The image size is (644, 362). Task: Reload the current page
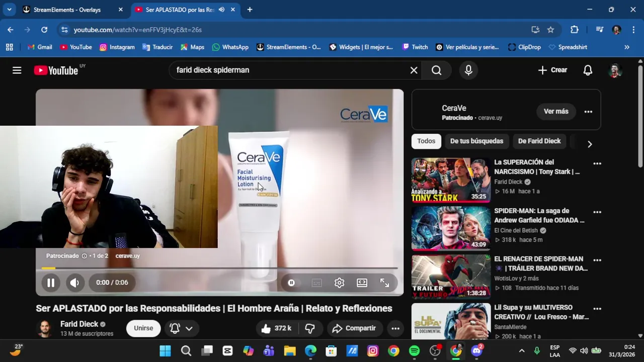pos(44,30)
